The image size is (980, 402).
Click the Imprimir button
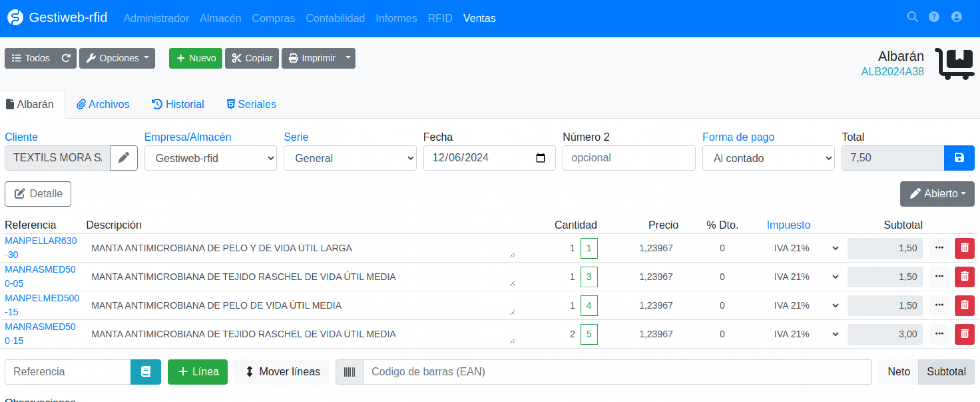click(x=312, y=58)
